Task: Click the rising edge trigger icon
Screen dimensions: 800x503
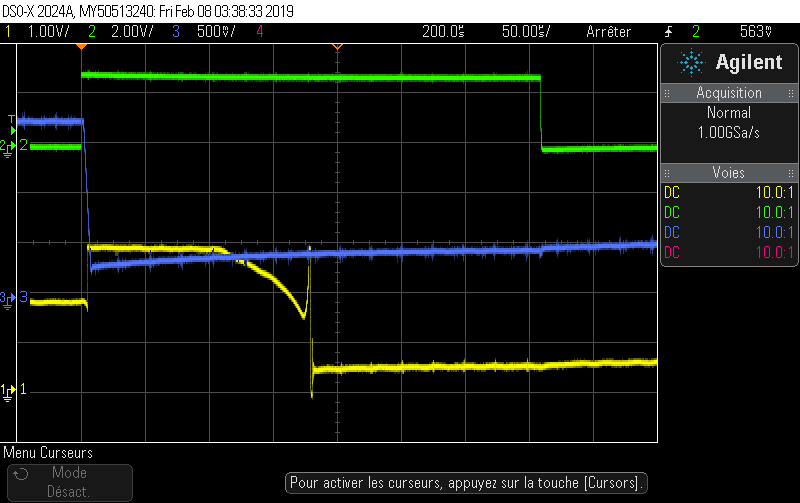Action: 668,32
